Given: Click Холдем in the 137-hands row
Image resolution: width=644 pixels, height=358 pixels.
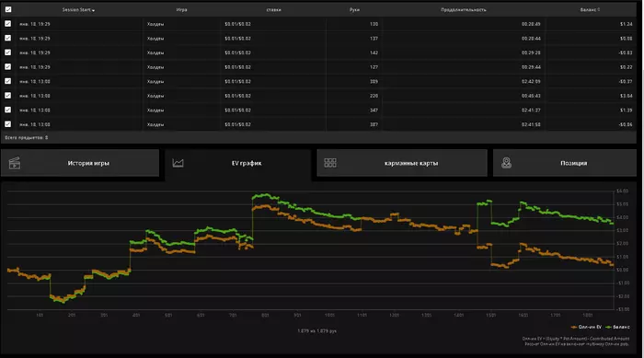Looking at the screenshot, I should [155, 39].
